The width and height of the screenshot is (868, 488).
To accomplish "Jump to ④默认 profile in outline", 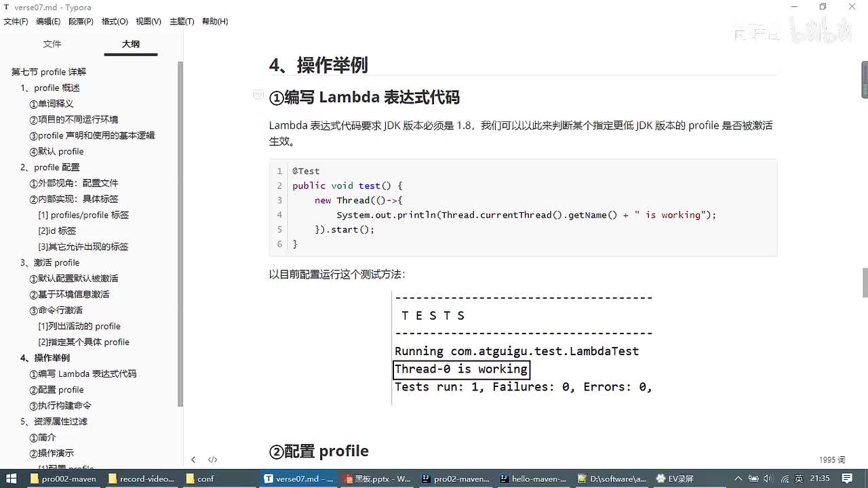I will pos(56,152).
